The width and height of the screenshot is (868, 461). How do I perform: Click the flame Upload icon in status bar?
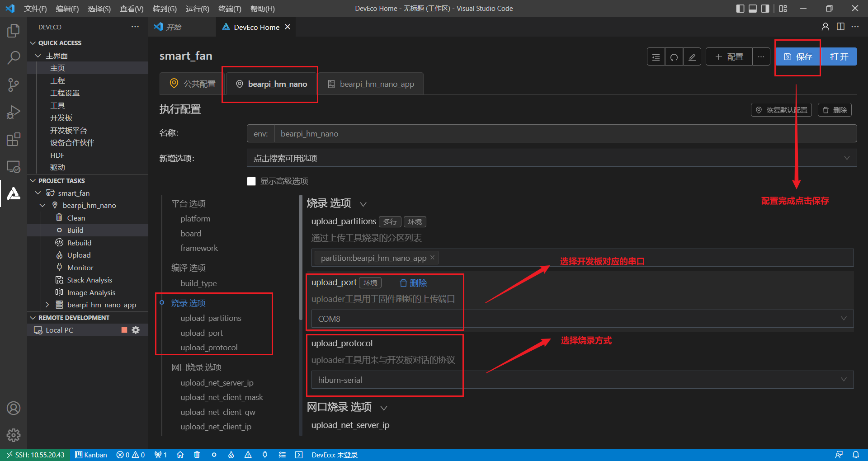[231, 455]
